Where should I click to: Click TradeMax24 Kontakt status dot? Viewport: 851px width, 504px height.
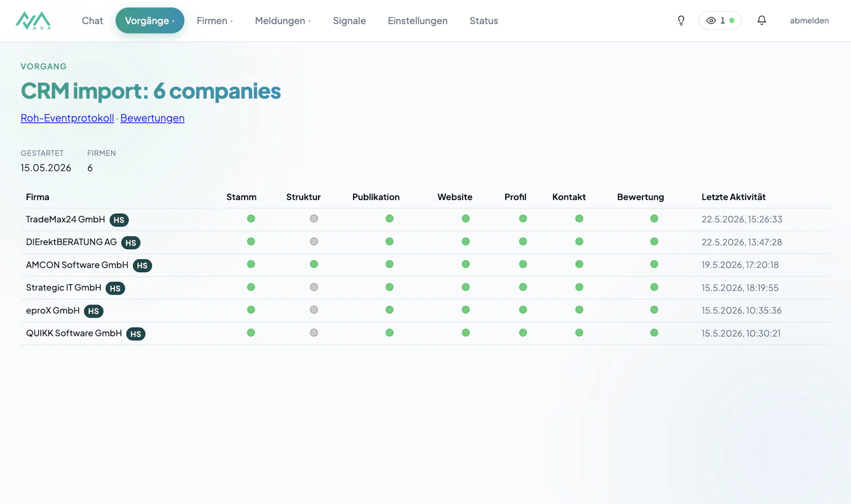[579, 219]
